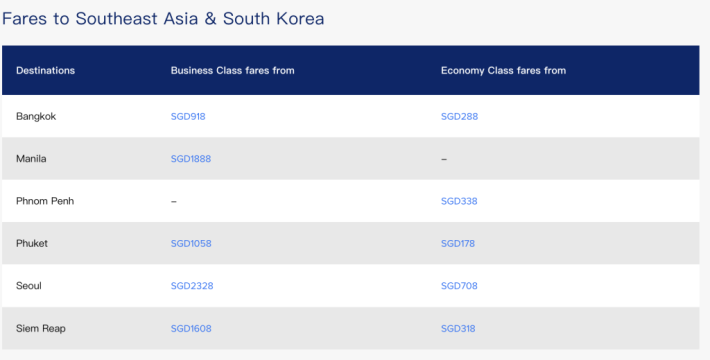Click the Phuket destination cell
Screen dimensions: 710x360
32,244
